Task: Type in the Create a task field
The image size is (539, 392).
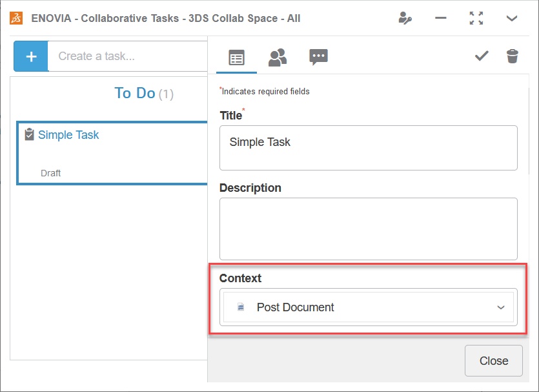Action: pyautogui.click(x=129, y=56)
